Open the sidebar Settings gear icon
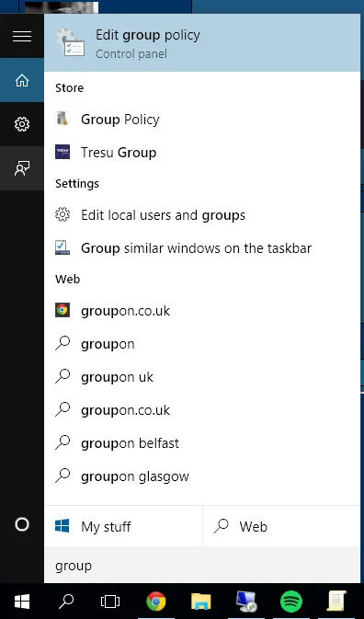The height and width of the screenshot is (619, 364). click(x=22, y=124)
